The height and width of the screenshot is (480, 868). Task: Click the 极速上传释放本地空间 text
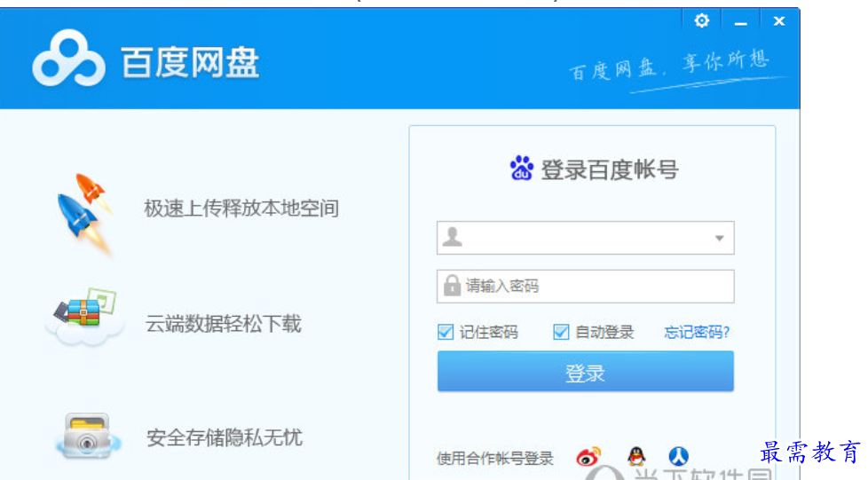coord(241,209)
